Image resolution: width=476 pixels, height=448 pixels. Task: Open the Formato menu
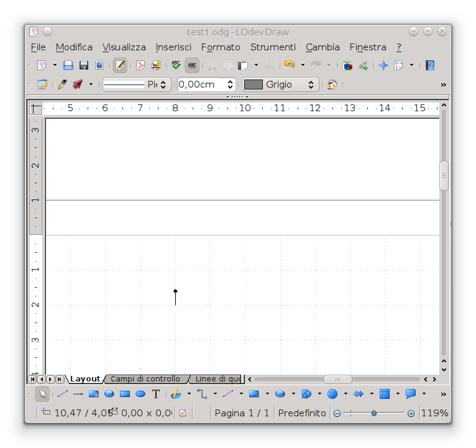point(220,47)
